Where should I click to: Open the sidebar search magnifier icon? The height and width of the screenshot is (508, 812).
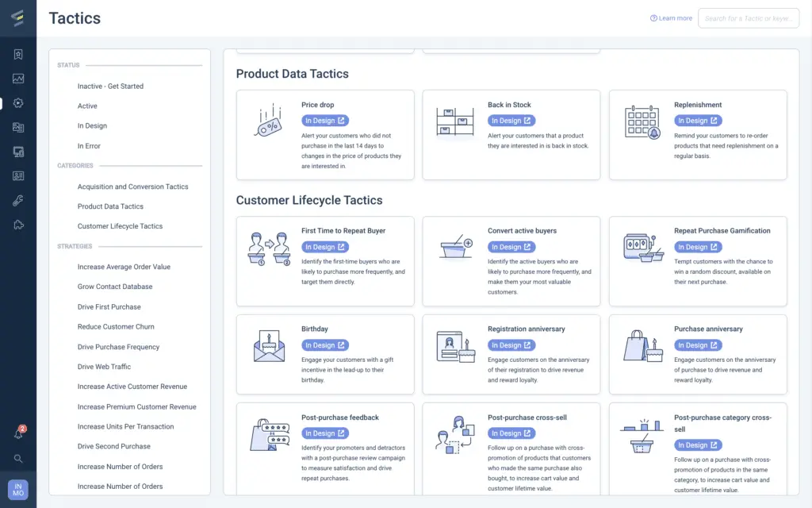click(x=18, y=459)
